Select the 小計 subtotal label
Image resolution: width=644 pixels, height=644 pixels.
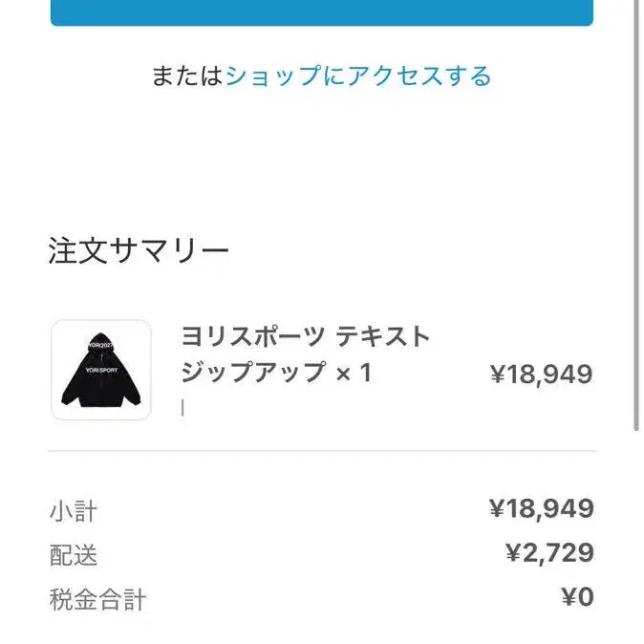click(74, 511)
